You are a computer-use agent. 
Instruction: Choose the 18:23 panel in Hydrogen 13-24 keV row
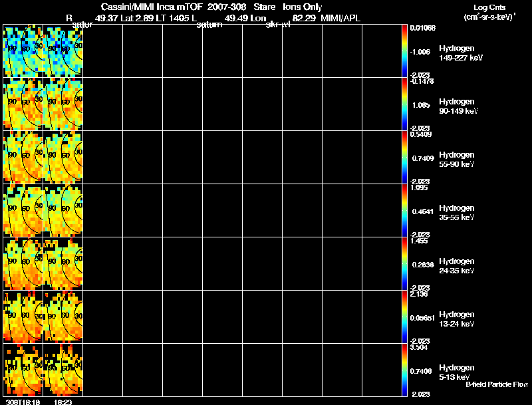pyautogui.click(x=63, y=317)
